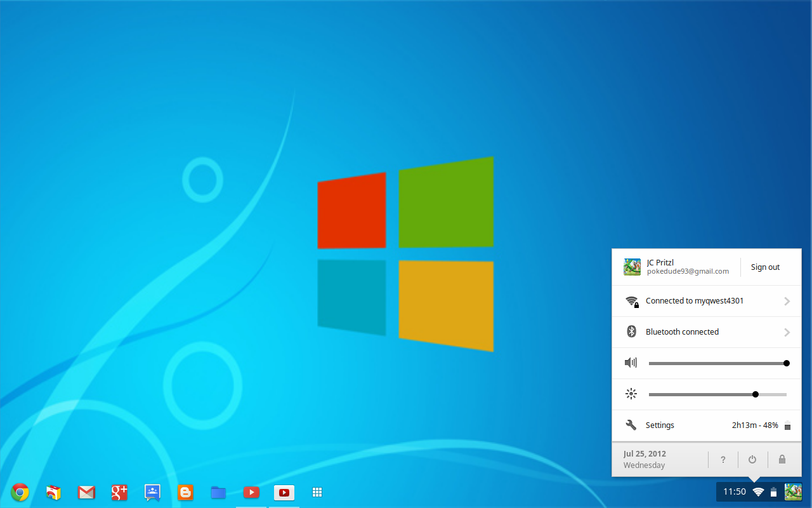Click the brightness sun icon
The image size is (812, 508).
pyautogui.click(x=631, y=394)
